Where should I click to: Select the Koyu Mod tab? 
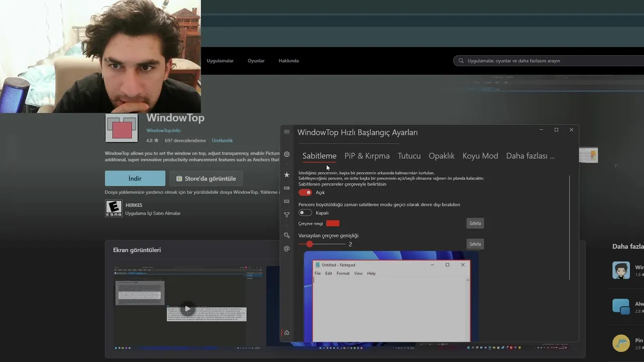480,156
